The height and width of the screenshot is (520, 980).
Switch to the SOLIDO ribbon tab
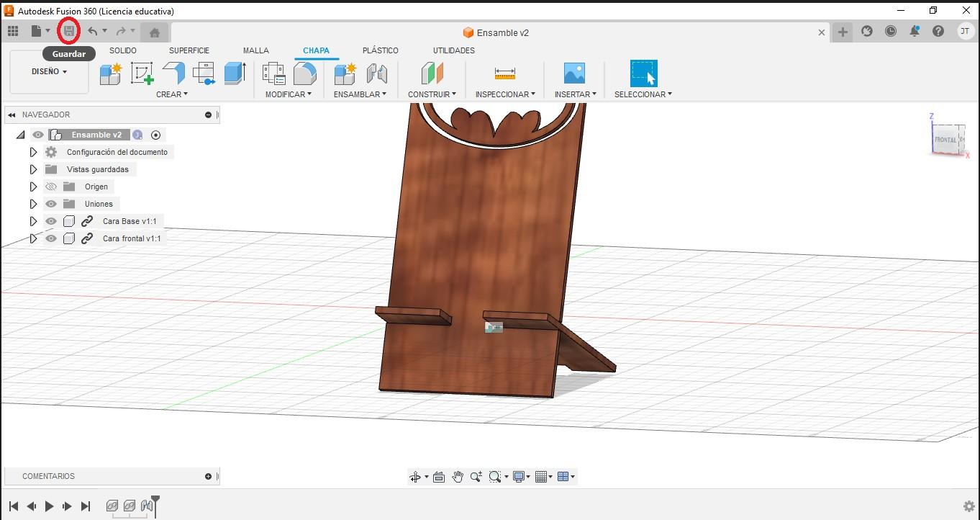pos(123,50)
